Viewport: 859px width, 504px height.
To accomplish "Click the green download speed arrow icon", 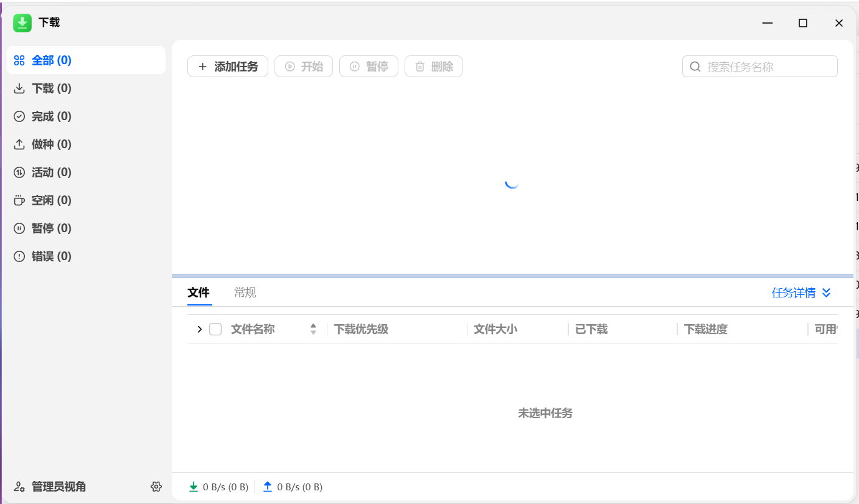I will coord(194,487).
